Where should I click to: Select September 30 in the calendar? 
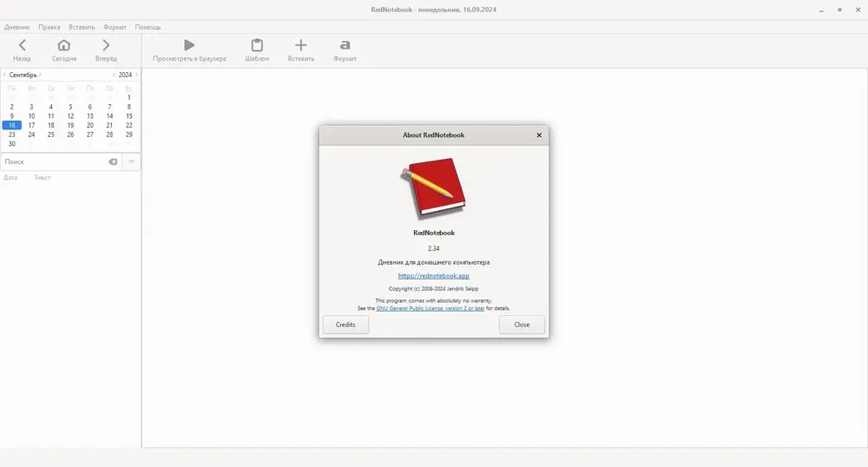coord(11,144)
